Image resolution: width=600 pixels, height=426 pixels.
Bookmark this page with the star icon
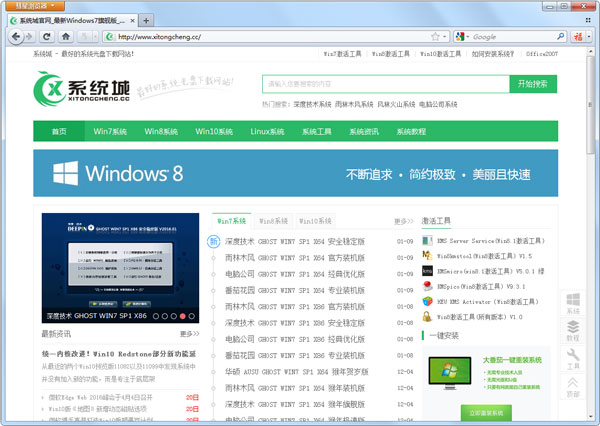click(435, 37)
